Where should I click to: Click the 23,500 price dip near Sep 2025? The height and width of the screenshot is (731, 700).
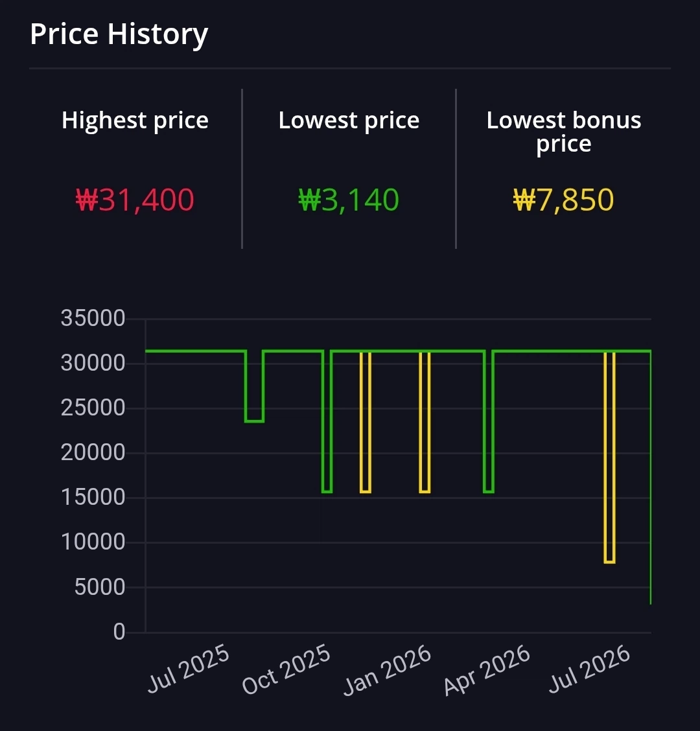[x=255, y=421]
